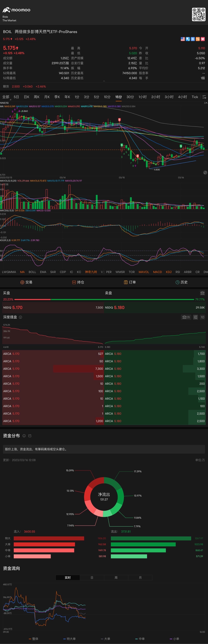The width and height of the screenshot is (208, 644).
Task: Select 周 in 资金流向 tabs
Action: [x=116, y=577]
